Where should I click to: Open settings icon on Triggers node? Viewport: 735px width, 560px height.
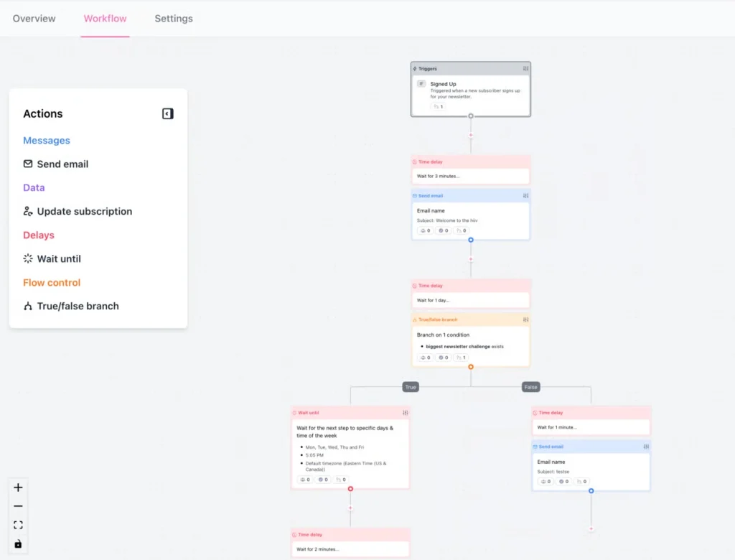pos(525,69)
